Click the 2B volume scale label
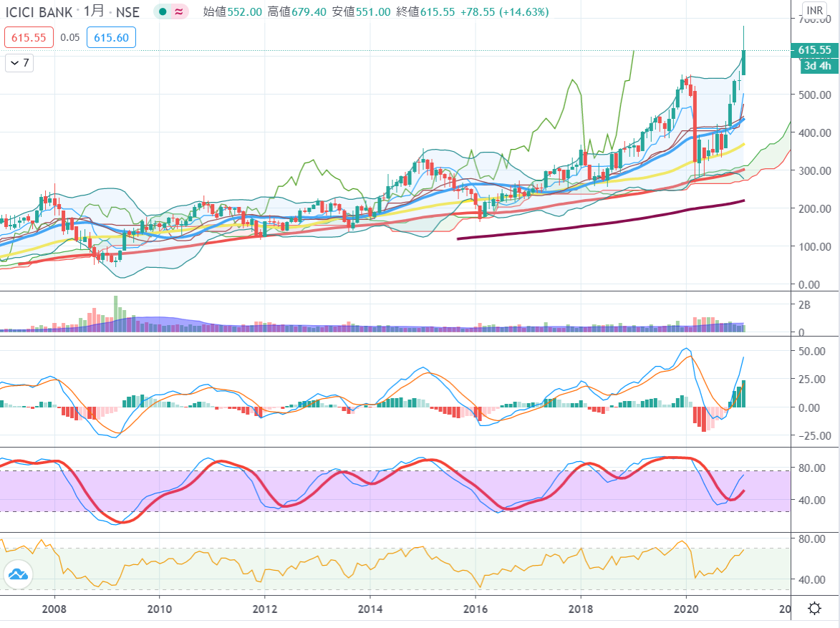Screen dimensions: 840x628 [x=804, y=305]
